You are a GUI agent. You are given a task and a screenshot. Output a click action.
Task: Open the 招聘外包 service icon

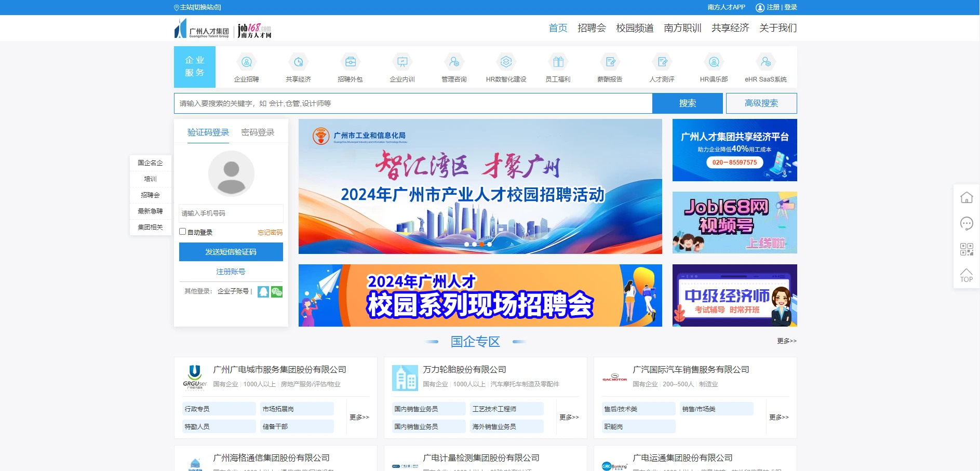(351, 62)
